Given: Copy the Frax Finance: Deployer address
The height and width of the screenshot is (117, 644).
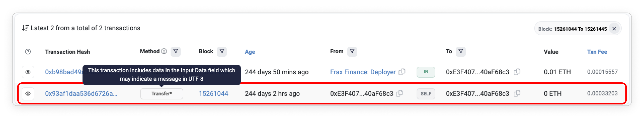Looking at the screenshot, I should (402, 72).
